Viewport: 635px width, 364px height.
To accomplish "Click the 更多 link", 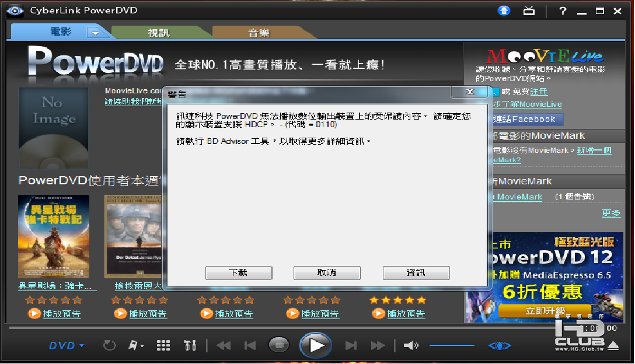I will 611,213.
